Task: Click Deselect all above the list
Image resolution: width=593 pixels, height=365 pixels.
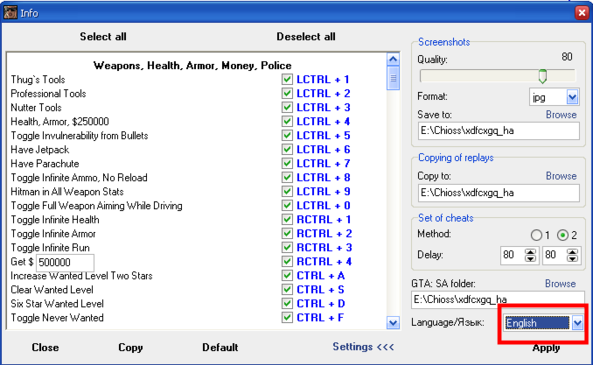Action: [x=306, y=37]
